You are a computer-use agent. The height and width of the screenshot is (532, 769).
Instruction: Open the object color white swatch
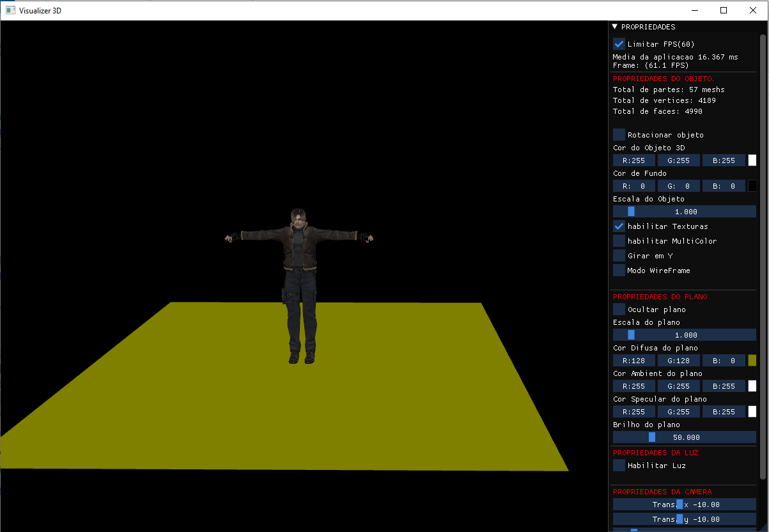click(752, 160)
